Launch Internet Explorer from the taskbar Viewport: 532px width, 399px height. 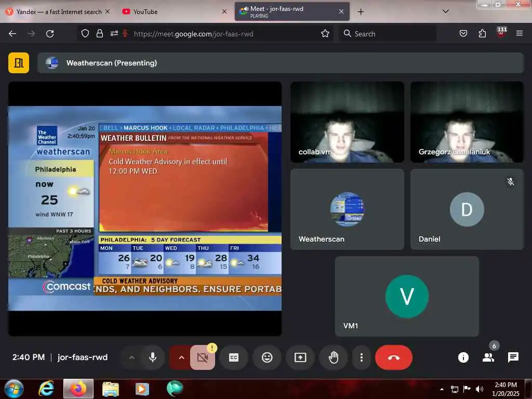pos(46,389)
